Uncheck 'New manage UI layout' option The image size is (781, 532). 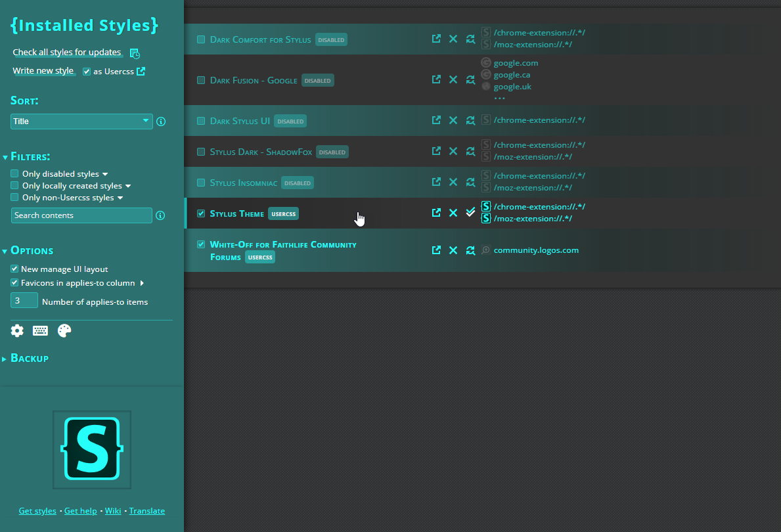coord(14,269)
